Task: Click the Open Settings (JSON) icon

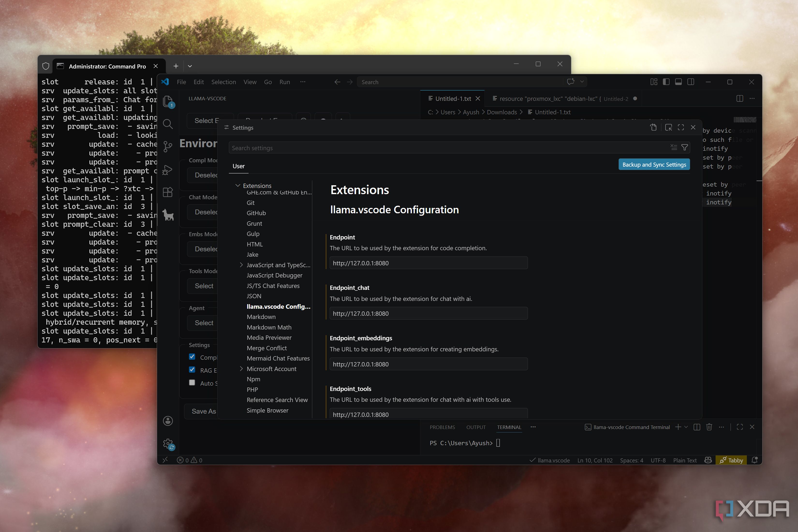Action: tap(653, 127)
